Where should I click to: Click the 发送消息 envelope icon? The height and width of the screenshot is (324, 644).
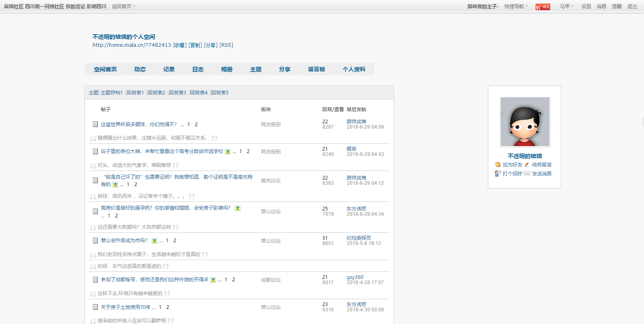coord(527,174)
